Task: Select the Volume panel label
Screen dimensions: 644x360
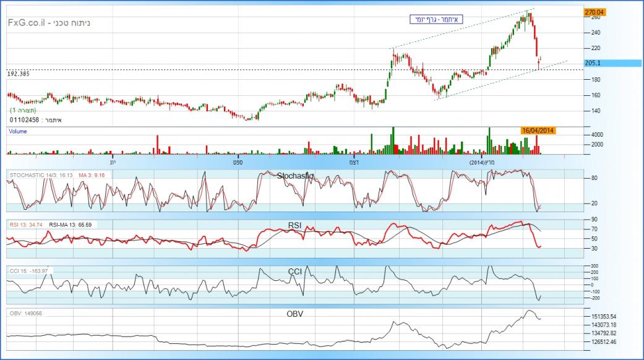Action: pos(17,131)
